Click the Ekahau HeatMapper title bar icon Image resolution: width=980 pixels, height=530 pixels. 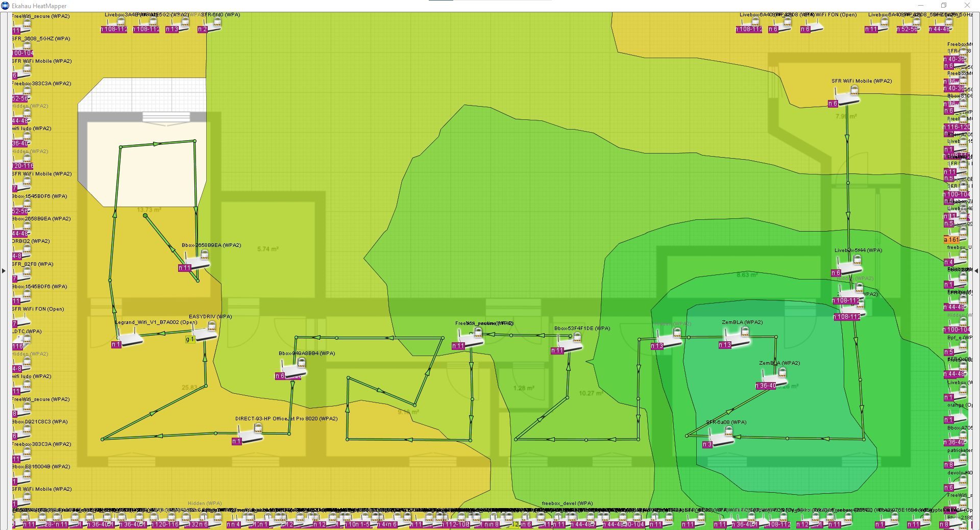coord(5,6)
